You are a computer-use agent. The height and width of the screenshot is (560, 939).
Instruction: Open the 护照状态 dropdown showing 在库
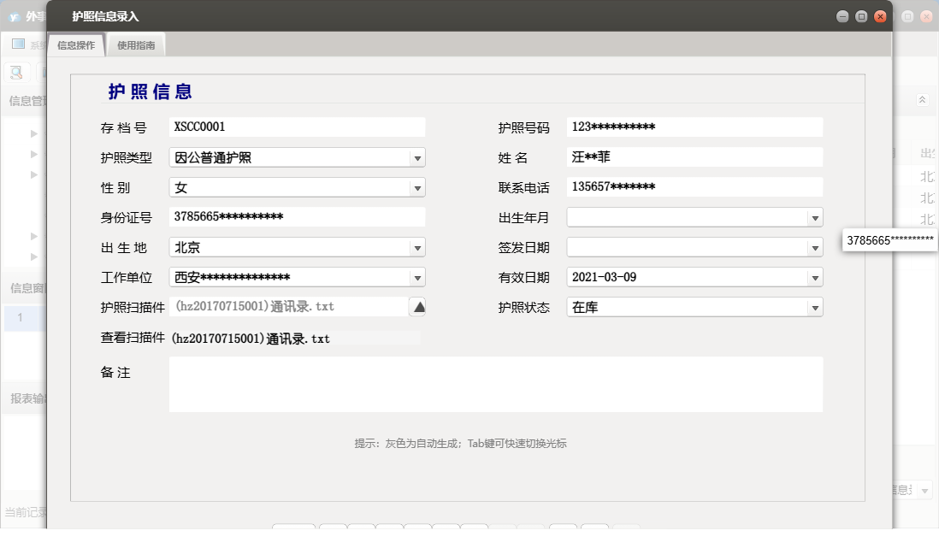pos(814,306)
